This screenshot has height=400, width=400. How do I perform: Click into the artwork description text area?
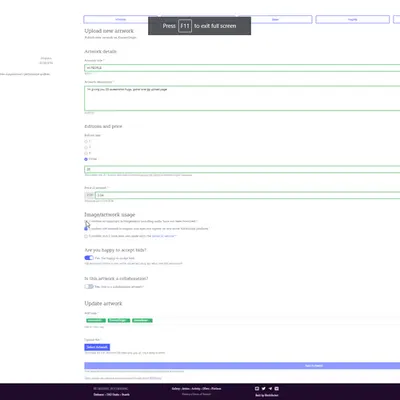[x=242, y=98]
